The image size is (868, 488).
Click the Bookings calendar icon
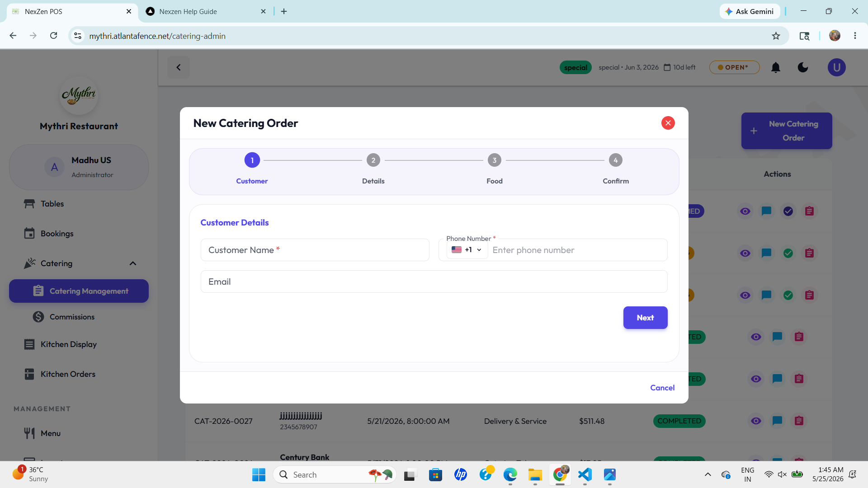pyautogui.click(x=29, y=234)
